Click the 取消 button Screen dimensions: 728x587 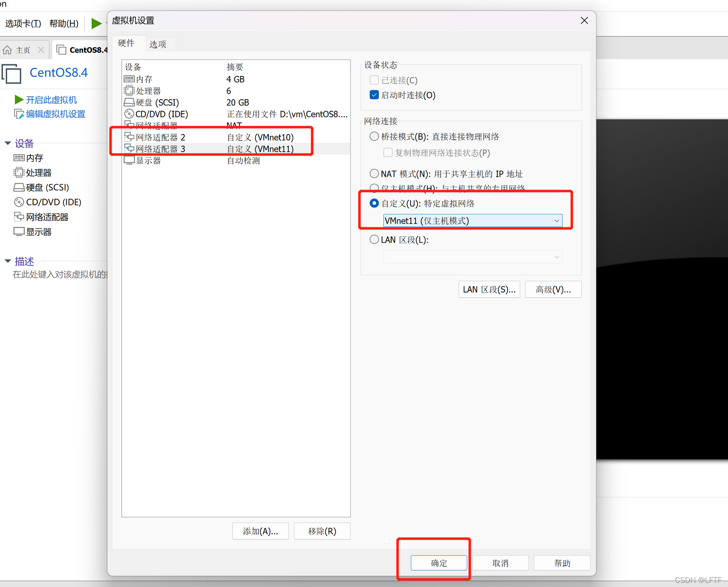point(500,563)
